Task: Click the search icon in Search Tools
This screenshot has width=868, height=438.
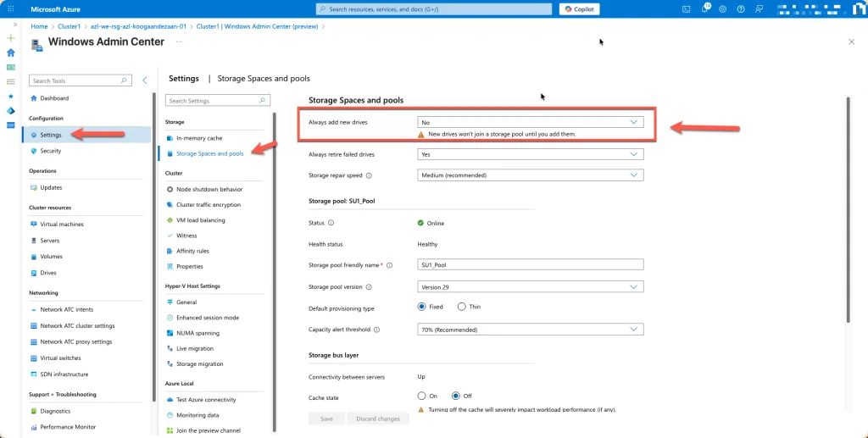Action: pyautogui.click(x=124, y=80)
